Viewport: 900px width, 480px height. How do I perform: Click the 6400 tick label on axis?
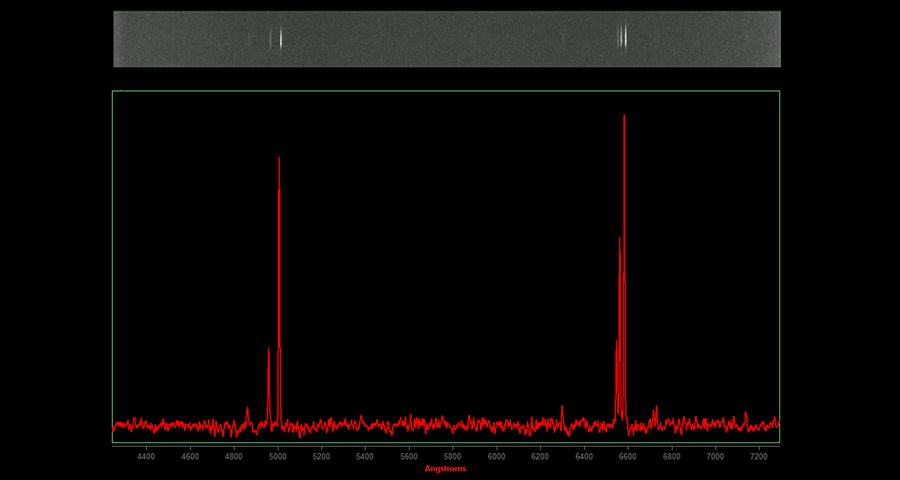pyautogui.click(x=583, y=456)
